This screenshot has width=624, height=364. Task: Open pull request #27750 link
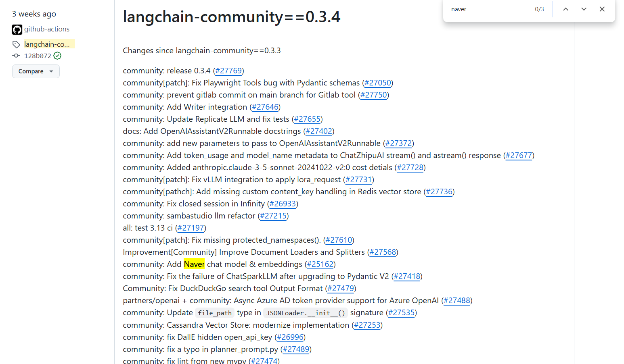point(373,95)
